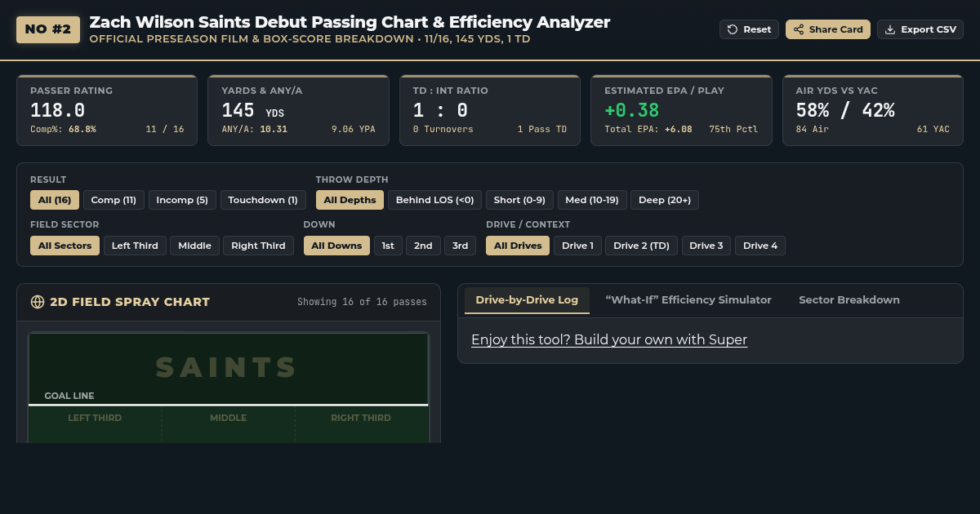Screen dimensions: 980x514
Task: Click the Export CSV download icon
Action: [890, 29]
